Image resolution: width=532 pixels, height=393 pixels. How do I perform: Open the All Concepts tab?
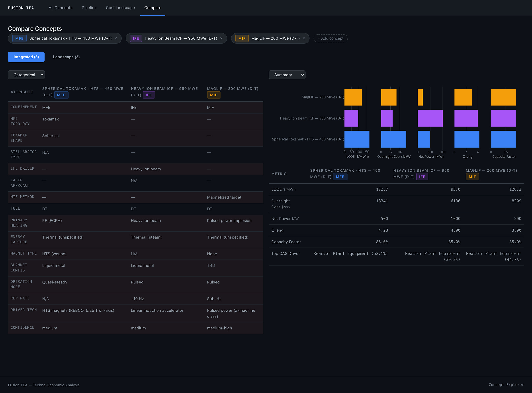[x=61, y=8]
